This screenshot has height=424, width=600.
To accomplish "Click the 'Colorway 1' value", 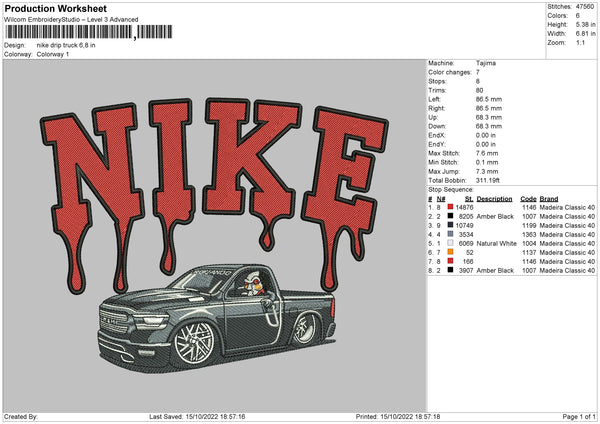I will point(53,54).
